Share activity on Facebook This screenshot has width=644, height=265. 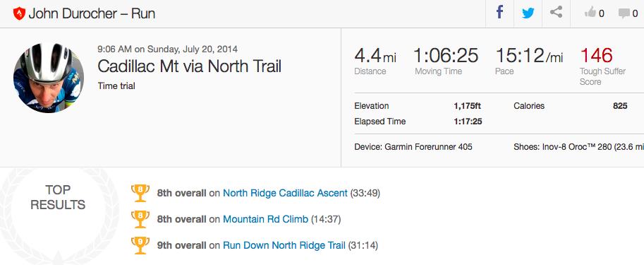[x=499, y=13]
